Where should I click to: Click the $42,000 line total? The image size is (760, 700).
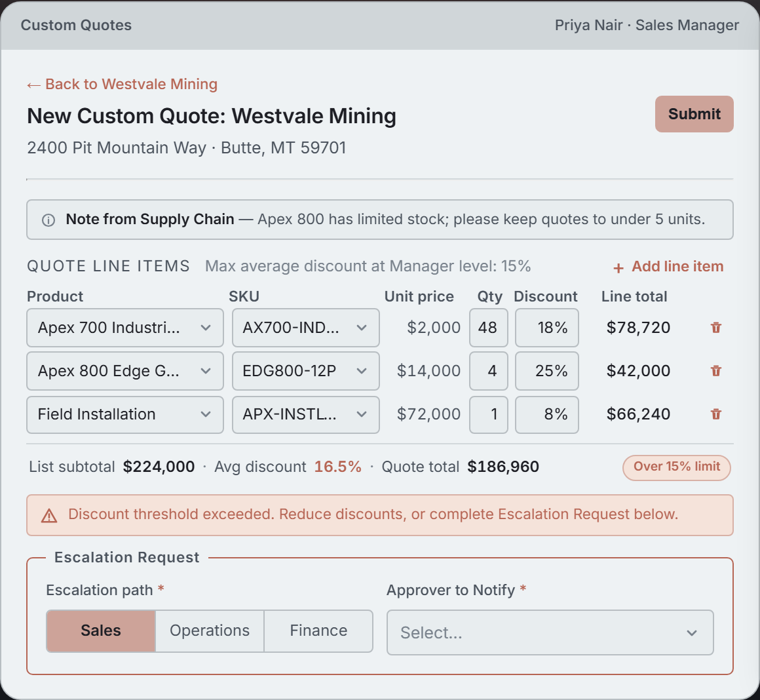pyautogui.click(x=638, y=371)
